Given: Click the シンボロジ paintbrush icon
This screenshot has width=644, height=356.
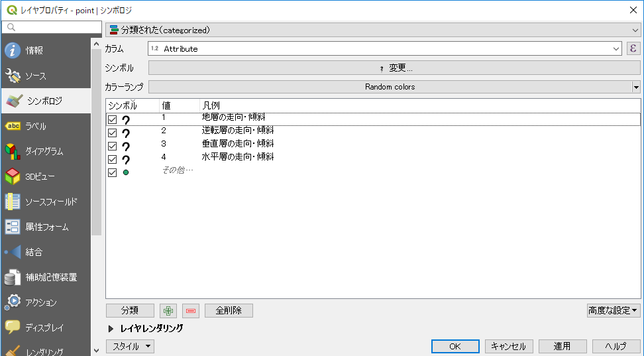Looking at the screenshot, I should 15,101.
